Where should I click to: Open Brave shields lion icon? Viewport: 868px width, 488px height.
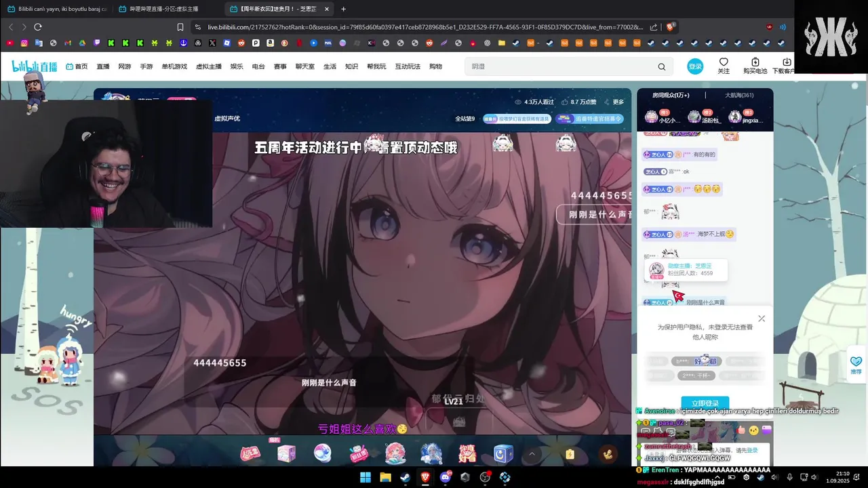pos(671,27)
